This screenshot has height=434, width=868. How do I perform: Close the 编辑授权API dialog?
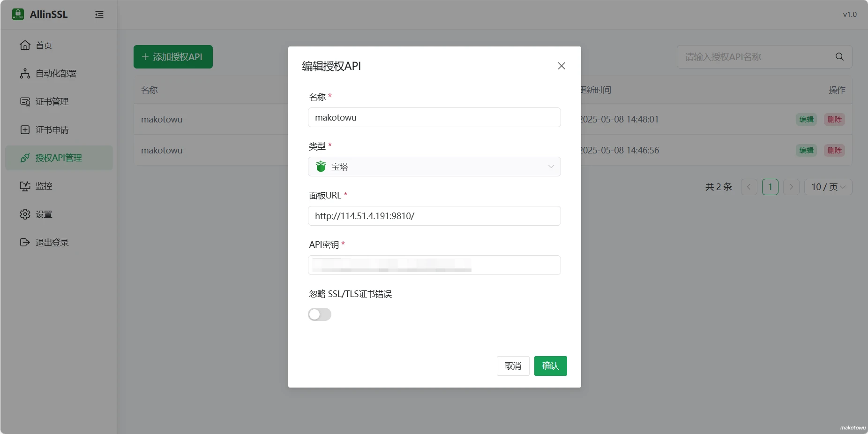561,66
